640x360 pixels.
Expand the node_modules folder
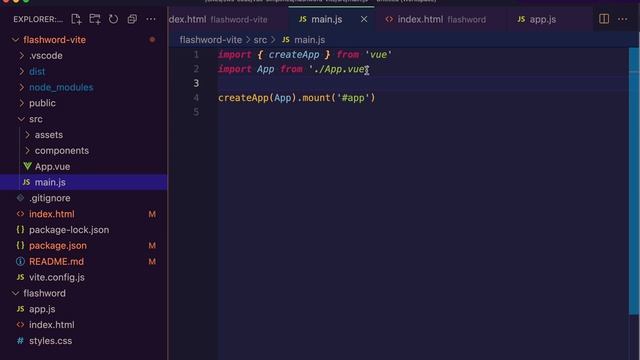point(22,87)
